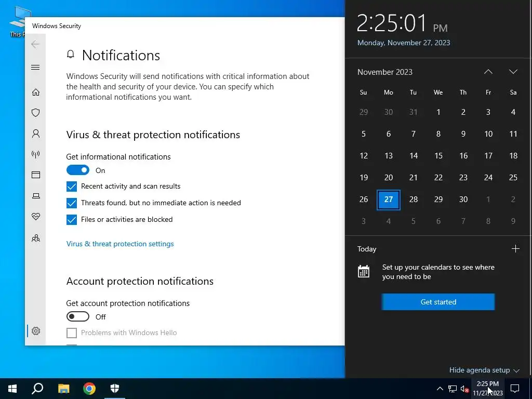Click Hide agenda setup
532x399 pixels.
point(484,370)
